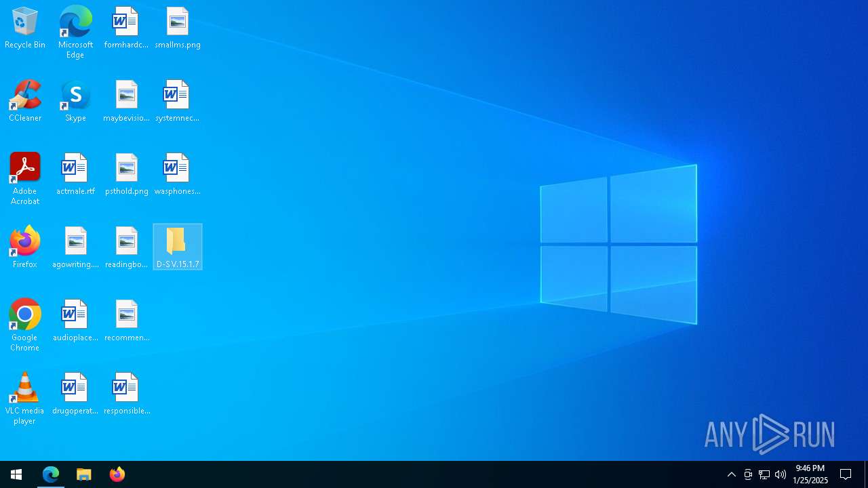Open VLC media player shortcut
Image resolution: width=868 pixels, height=488 pixels.
pos(25,399)
